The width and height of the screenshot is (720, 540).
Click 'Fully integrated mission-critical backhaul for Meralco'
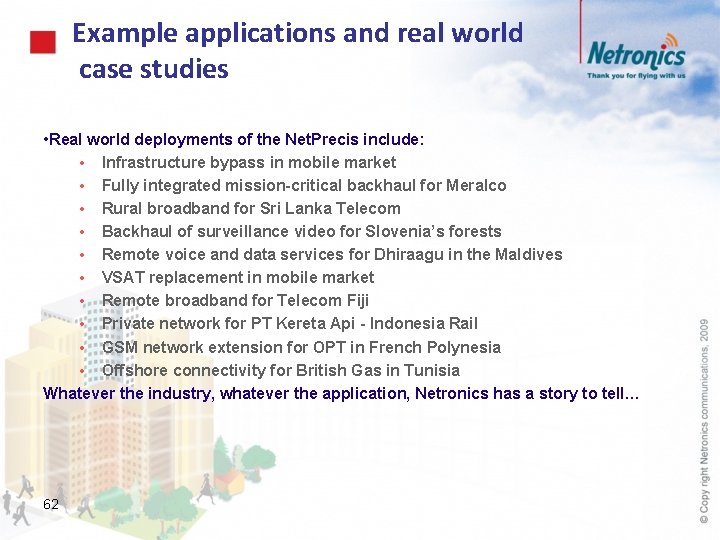point(304,186)
